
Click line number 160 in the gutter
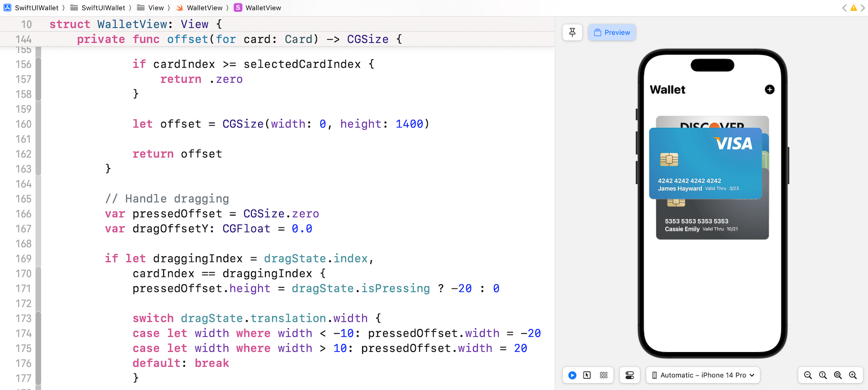point(24,124)
